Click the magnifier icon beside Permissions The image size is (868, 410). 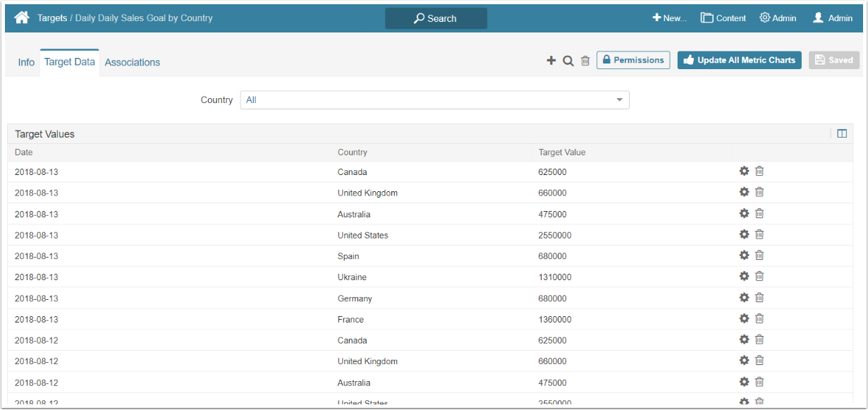click(568, 61)
